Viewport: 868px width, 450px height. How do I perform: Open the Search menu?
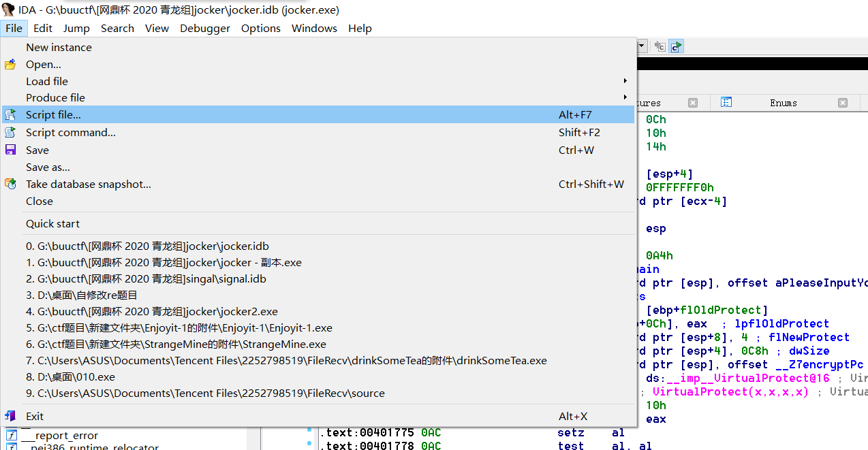coord(117,28)
